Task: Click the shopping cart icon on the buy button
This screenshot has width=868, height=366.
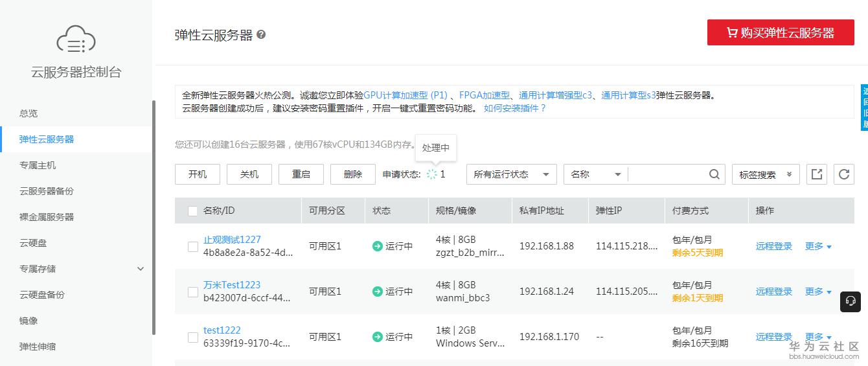Action: [x=732, y=32]
